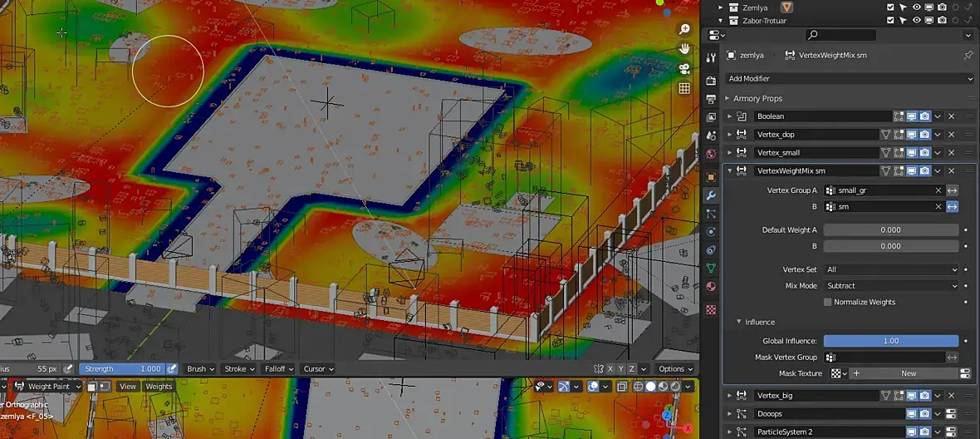Clear Vertex Group A small_gr field
Screen dimensions: 980x439
[x=938, y=190]
